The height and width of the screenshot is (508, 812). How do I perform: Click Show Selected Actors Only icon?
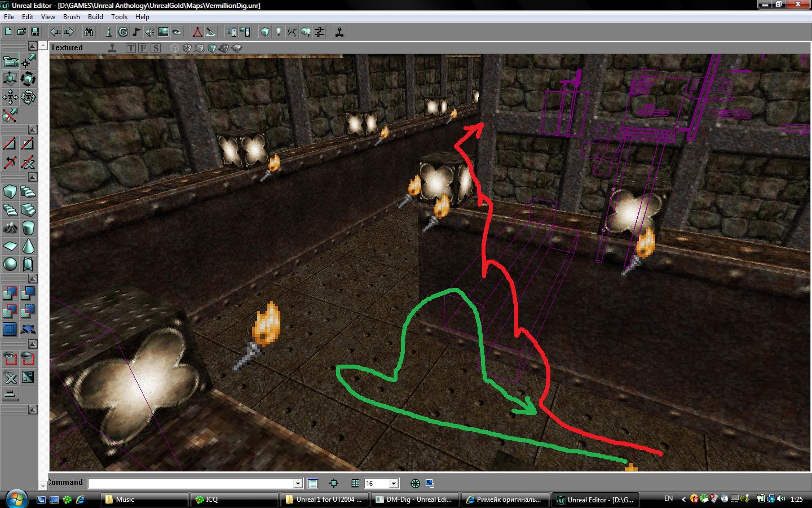pos(10,358)
